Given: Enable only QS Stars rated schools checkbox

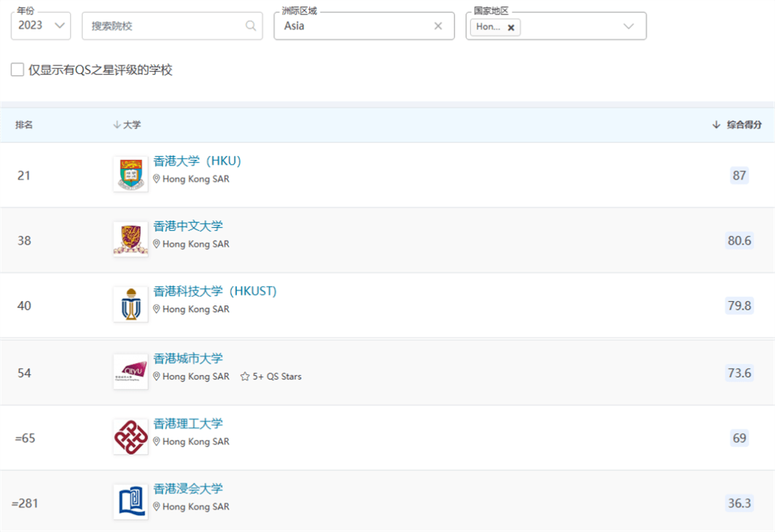Looking at the screenshot, I should click(17, 70).
